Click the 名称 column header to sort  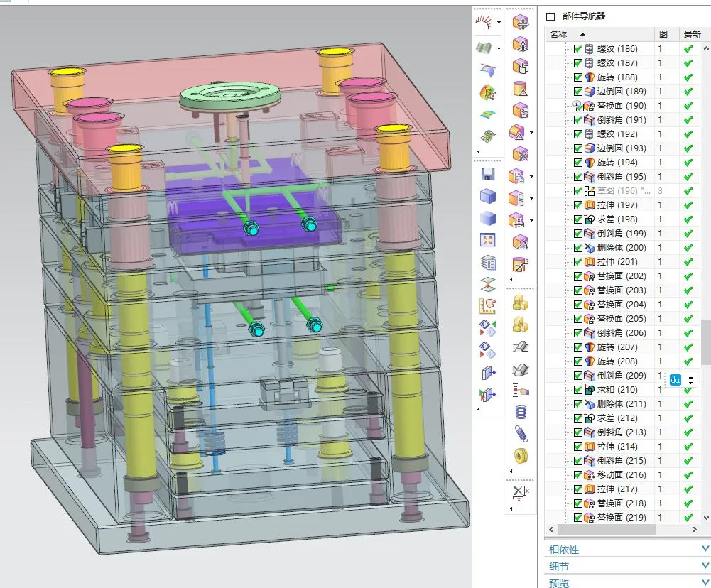[560, 33]
